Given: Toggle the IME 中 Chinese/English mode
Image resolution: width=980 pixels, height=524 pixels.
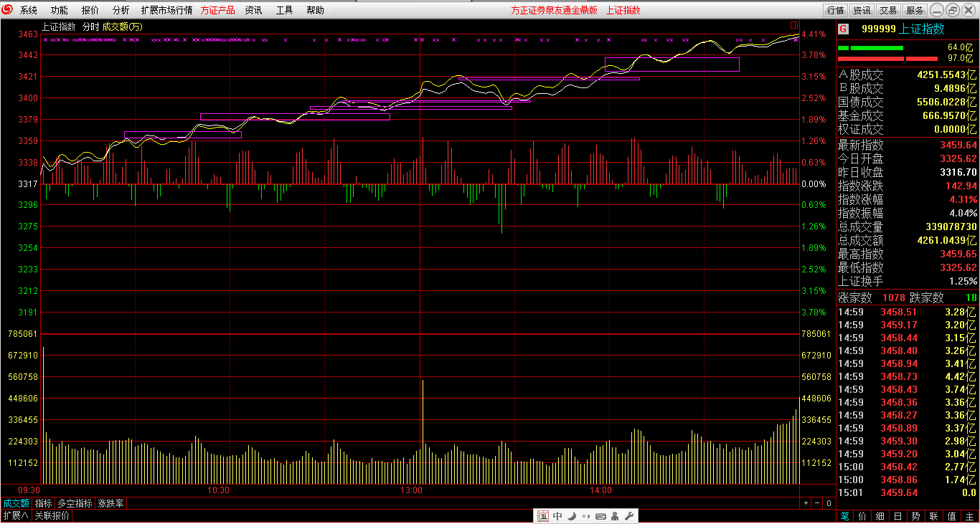Looking at the screenshot, I should [x=557, y=516].
